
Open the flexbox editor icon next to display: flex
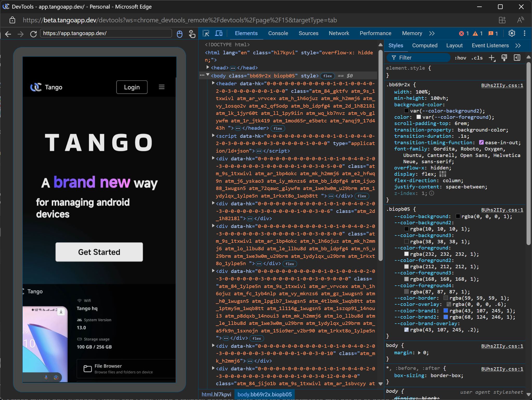coord(443,174)
